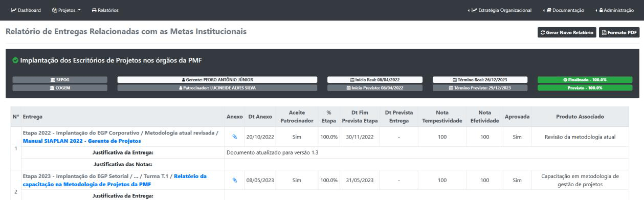Click the Previsto - 100.0% progress bar

click(x=585, y=87)
